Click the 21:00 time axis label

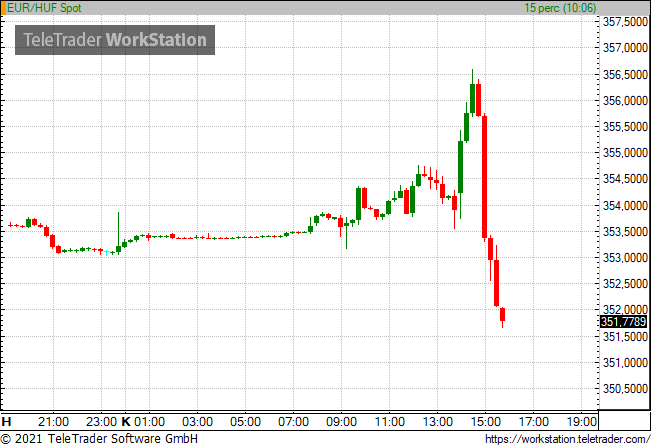(x=53, y=422)
